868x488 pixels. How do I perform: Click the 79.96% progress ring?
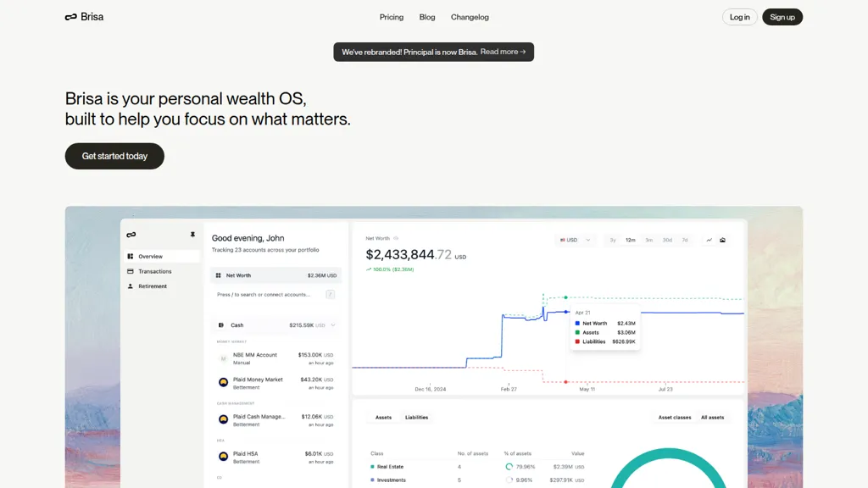509,467
